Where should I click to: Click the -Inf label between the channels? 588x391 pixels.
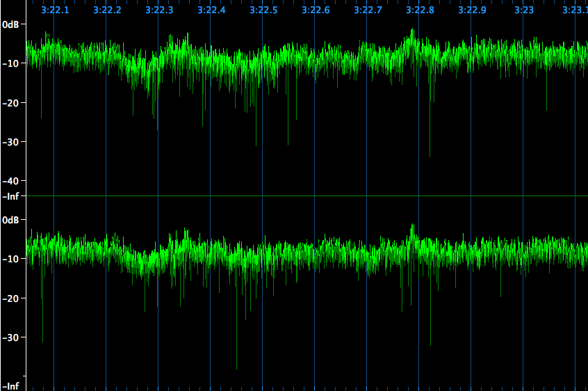pos(10,196)
